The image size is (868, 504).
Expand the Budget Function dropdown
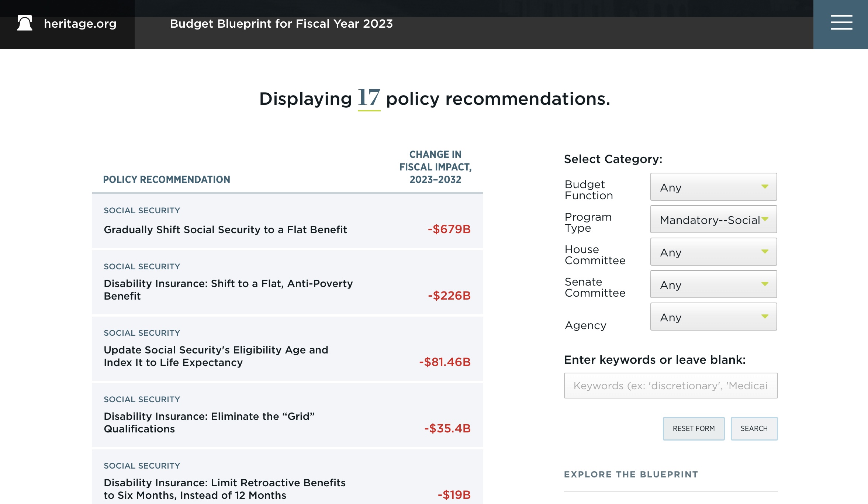713,187
